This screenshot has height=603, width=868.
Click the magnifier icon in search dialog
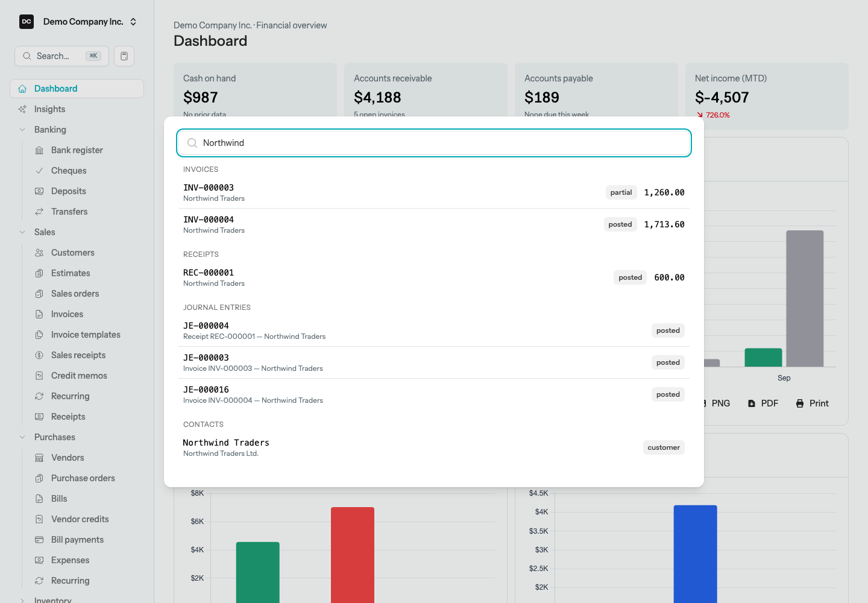pyautogui.click(x=192, y=143)
